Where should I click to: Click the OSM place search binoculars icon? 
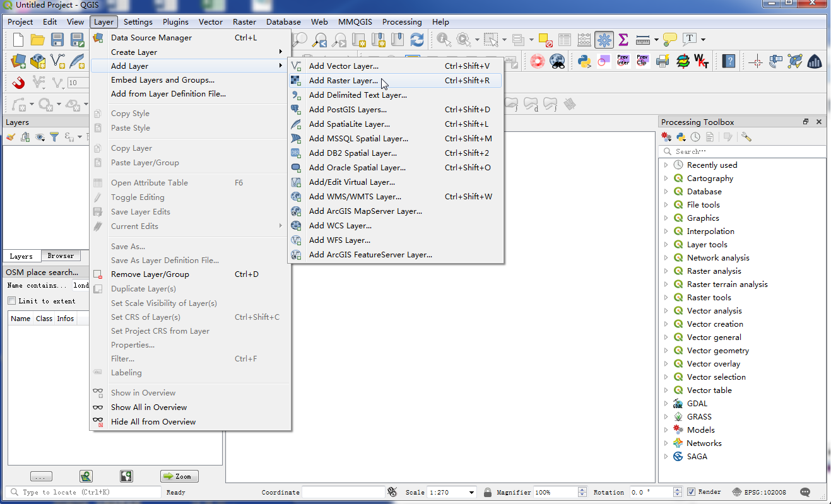[557, 61]
